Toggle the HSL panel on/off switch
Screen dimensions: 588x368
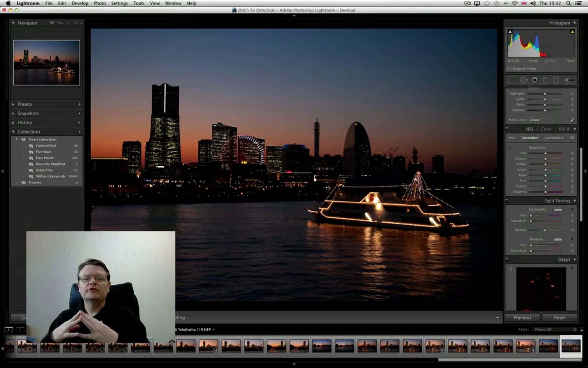[507, 129]
